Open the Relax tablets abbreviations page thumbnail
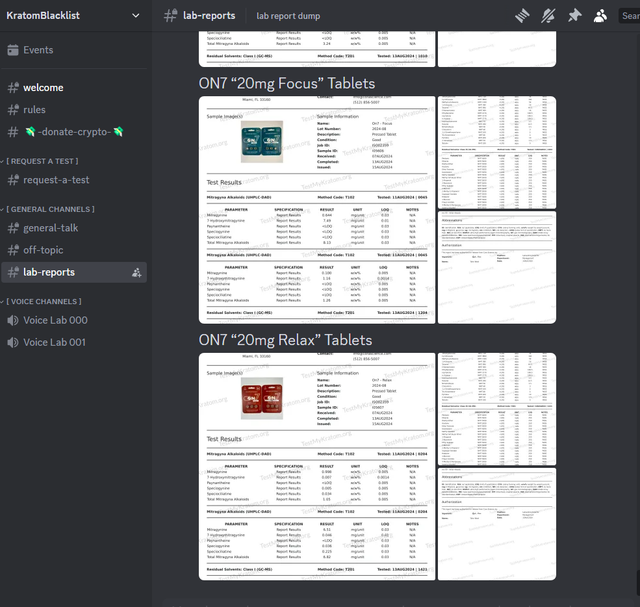 (x=497, y=524)
